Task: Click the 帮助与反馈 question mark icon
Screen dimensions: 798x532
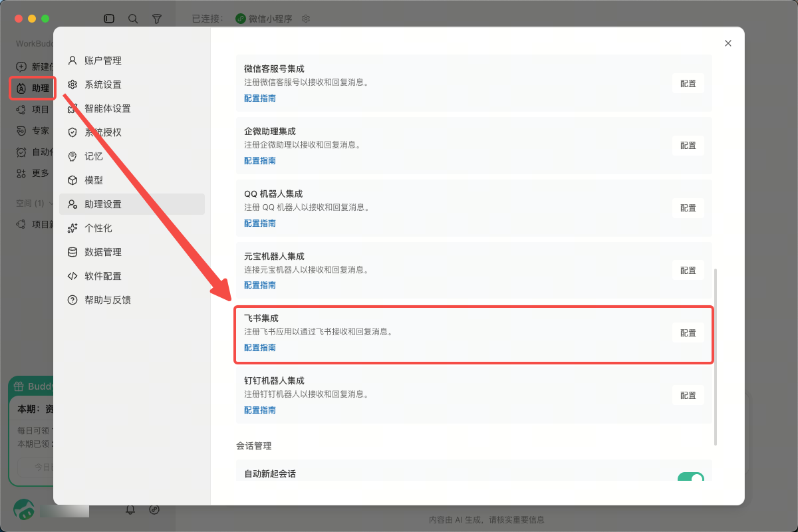Action: (x=72, y=300)
